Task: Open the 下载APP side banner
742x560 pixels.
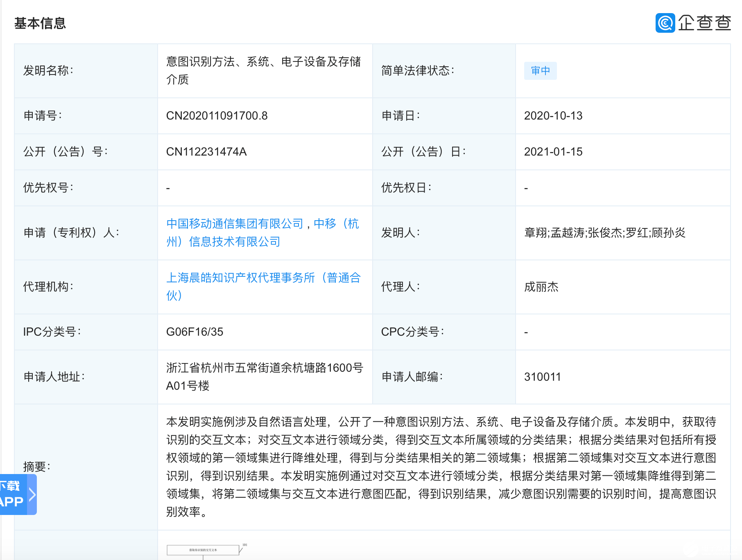Action: point(18,494)
